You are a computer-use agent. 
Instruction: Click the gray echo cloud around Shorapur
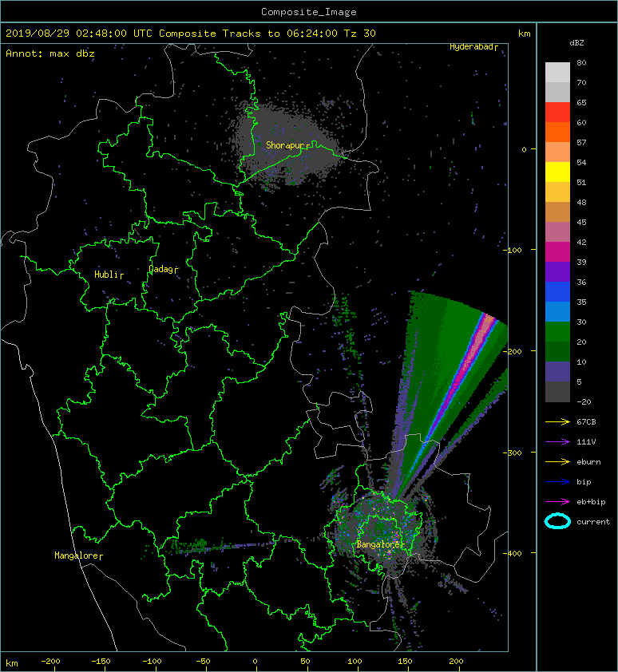click(x=285, y=144)
